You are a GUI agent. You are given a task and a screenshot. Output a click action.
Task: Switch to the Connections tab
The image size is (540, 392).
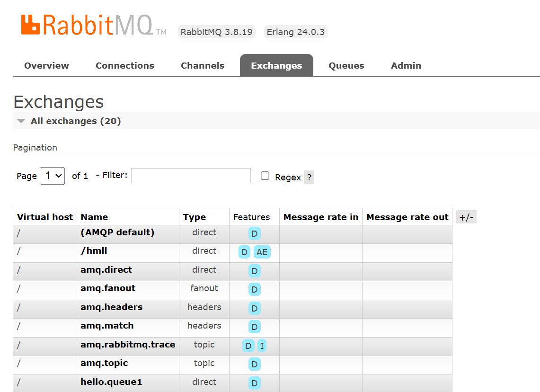coord(124,65)
